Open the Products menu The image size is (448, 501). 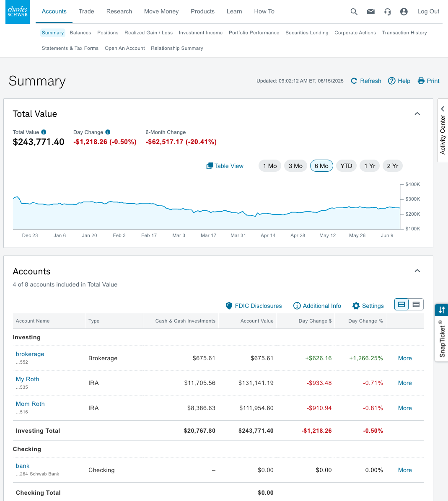coord(202,11)
